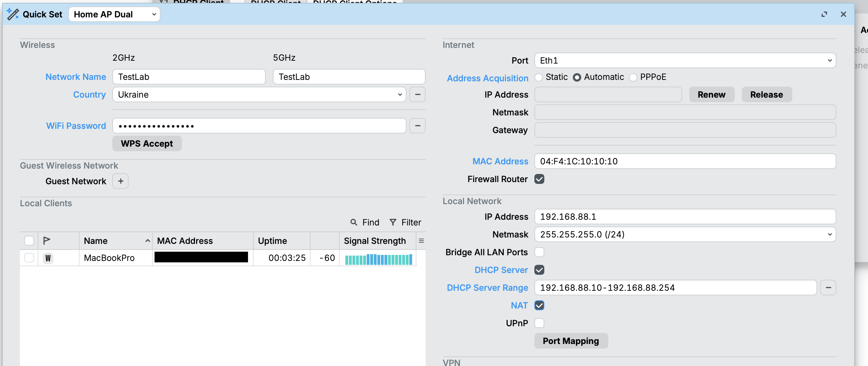
Task: Click the minus button beside WiFi Password
Action: click(417, 126)
